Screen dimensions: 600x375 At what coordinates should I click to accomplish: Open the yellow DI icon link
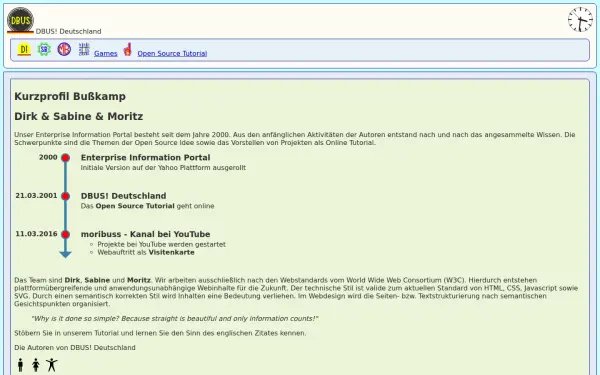tap(24, 49)
